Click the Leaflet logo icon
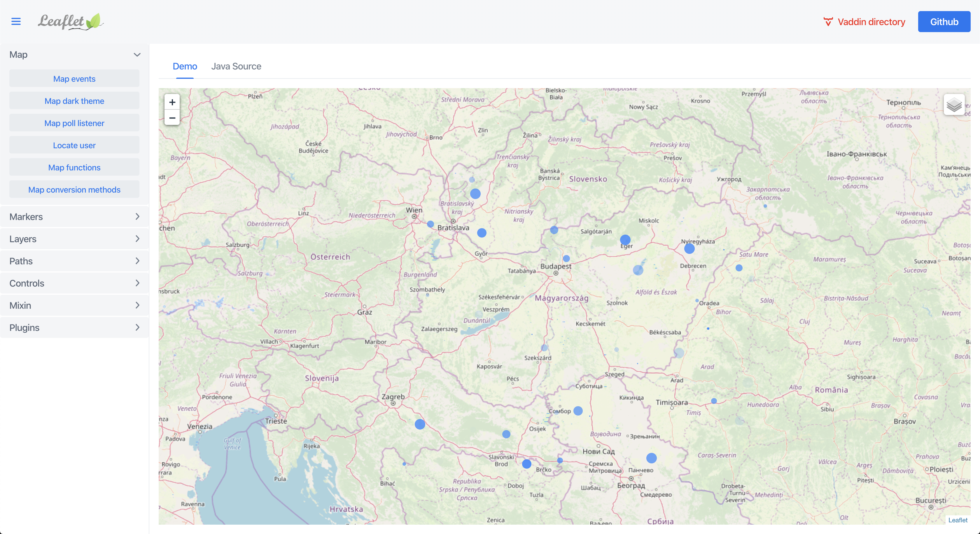 [71, 22]
